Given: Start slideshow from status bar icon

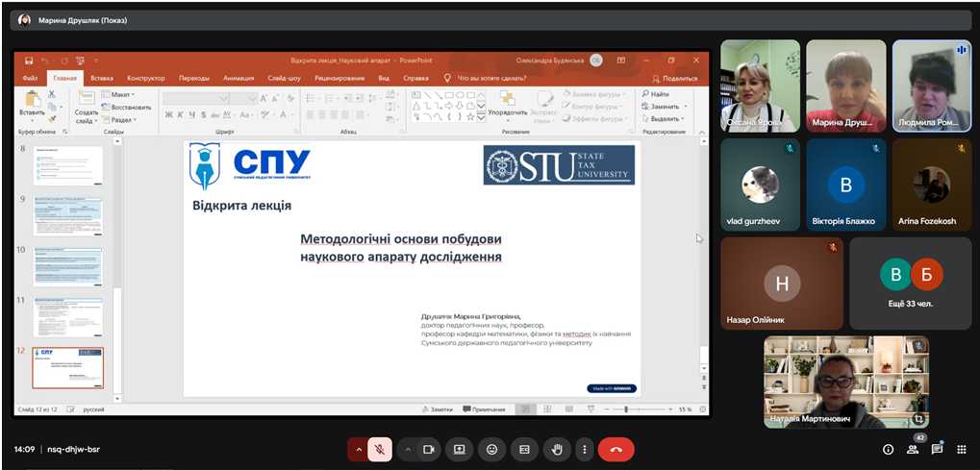Looking at the screenshot, I should click(x=591, y=409).
